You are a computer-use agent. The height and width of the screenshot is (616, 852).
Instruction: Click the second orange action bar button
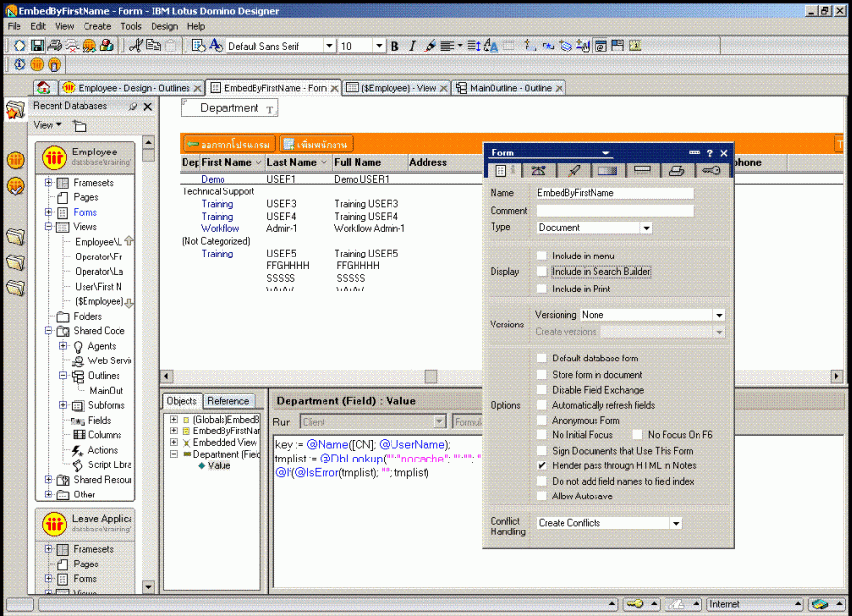pos(317,144)
